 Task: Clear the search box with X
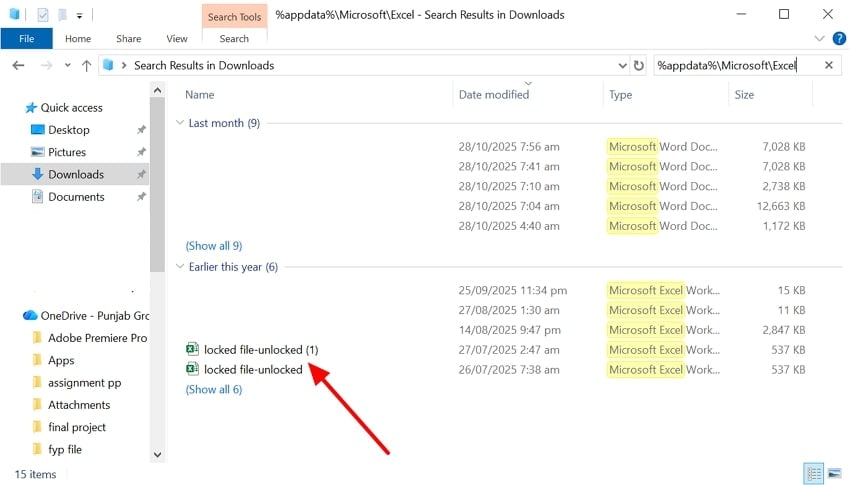pyautogui.click(x=828, y=65)
